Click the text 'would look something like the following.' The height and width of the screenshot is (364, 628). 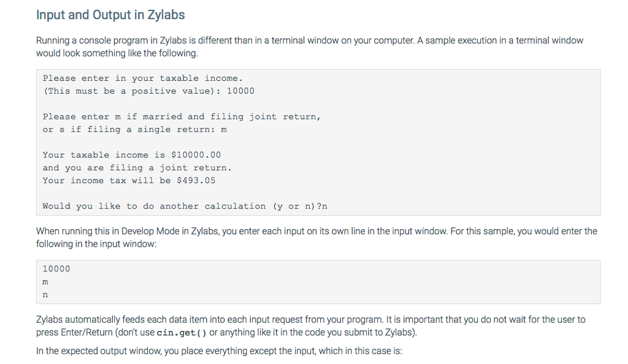[x=117, y=53]
